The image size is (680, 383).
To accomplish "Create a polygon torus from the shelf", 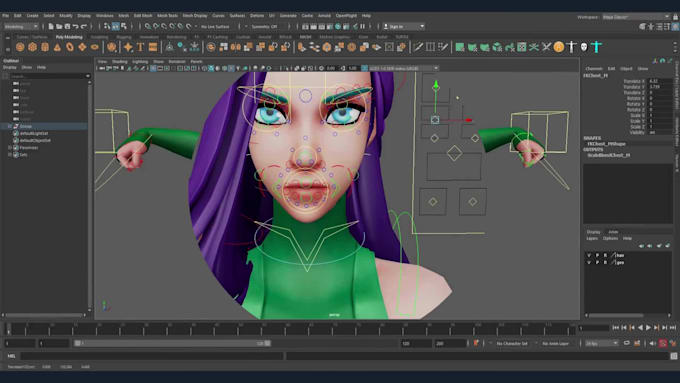I will tap(70, 47).
